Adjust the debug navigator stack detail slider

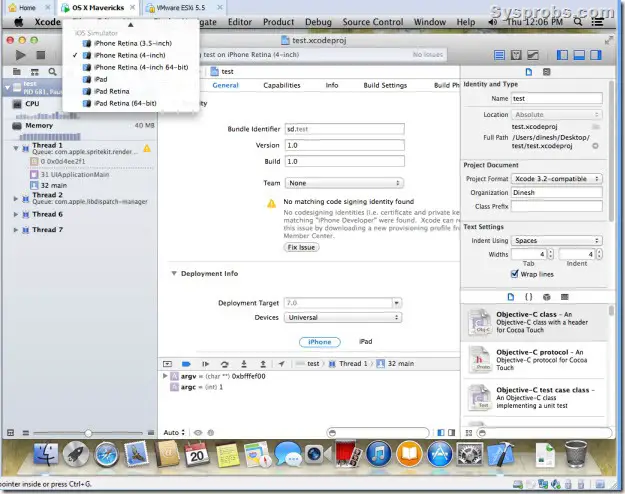88,433
